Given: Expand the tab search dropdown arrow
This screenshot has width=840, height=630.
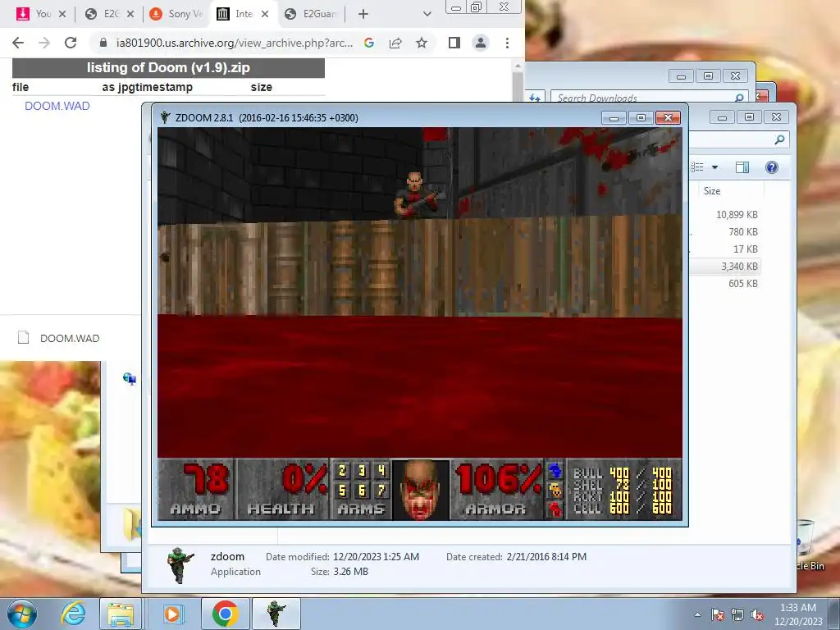Looking at the screenshot, I should (x=427, y=14).
